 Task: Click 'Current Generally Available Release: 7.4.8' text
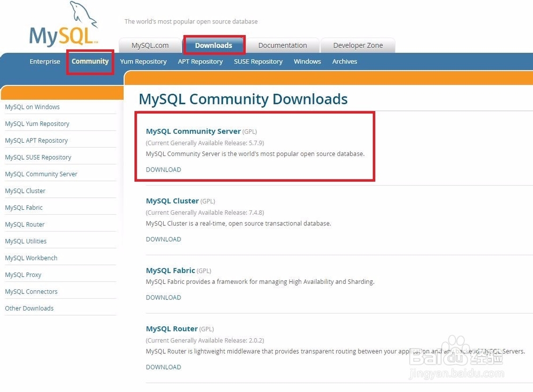205,213
